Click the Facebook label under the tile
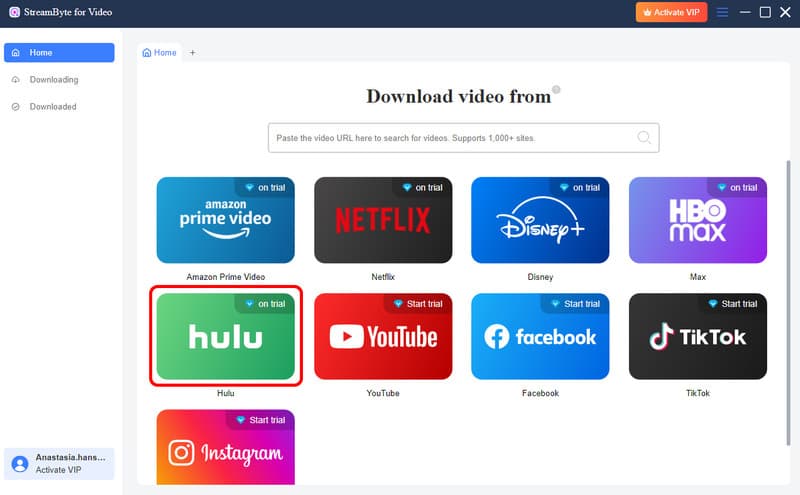The width and height of the screenshot is (800, 495). click(x=540, y=393)
